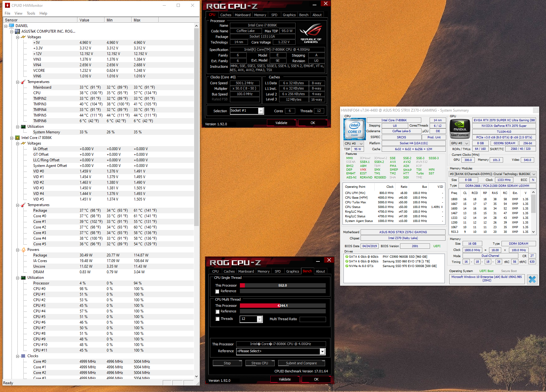Click the Voltages icon above IA Offset
The height and width of the screenshot is (392, 546).
click(x=23, y=143)
